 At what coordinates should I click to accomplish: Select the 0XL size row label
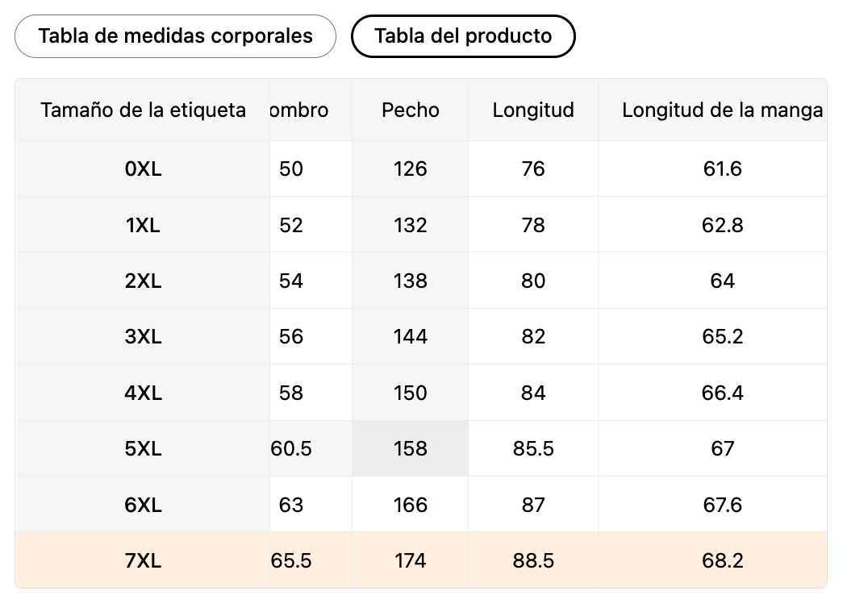(x=144, y=169)
